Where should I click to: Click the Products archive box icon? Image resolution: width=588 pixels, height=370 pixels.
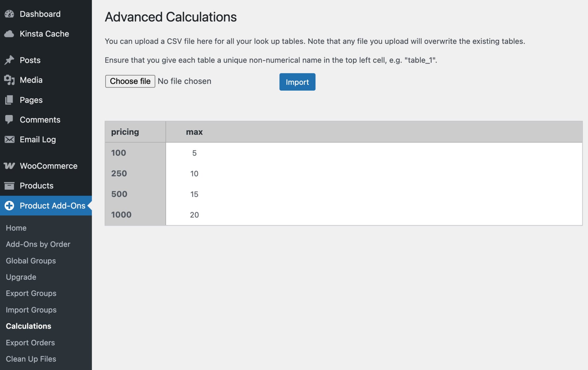tap(9, 186)
